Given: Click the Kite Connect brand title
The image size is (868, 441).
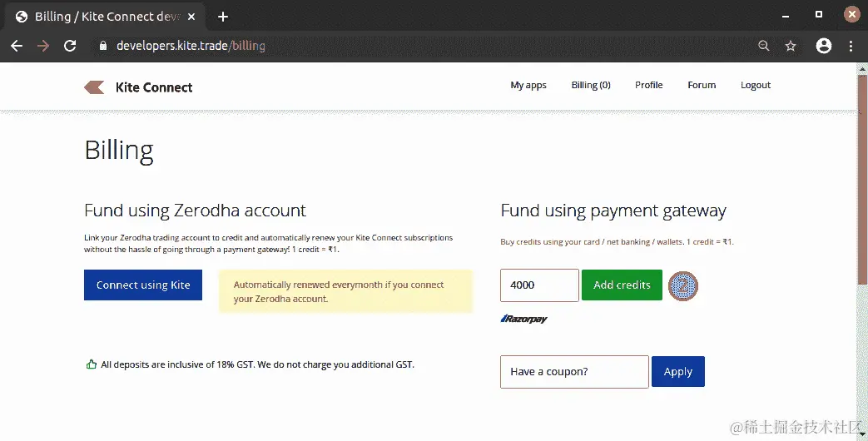Looking at the screenshot, I should coord(154,87).
